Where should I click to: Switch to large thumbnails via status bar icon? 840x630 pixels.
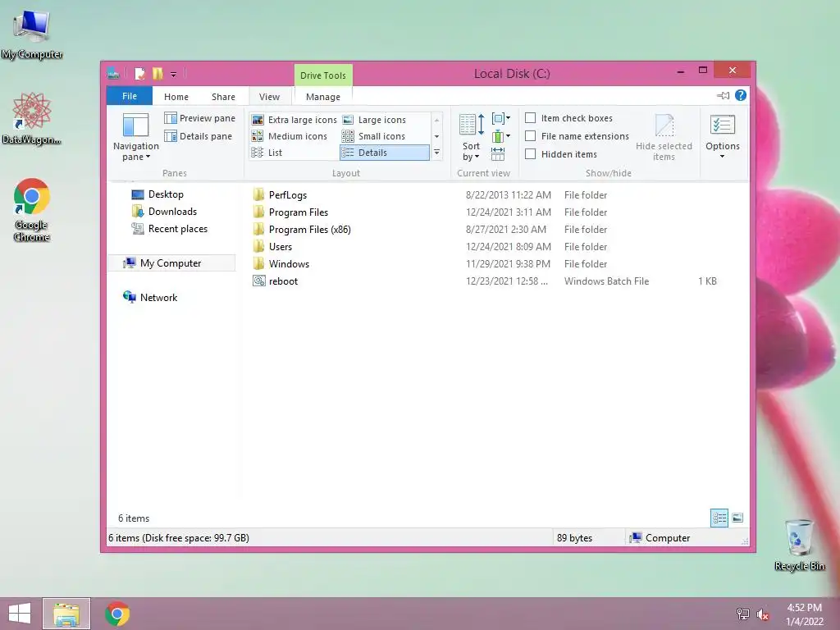tap(737, 518)
